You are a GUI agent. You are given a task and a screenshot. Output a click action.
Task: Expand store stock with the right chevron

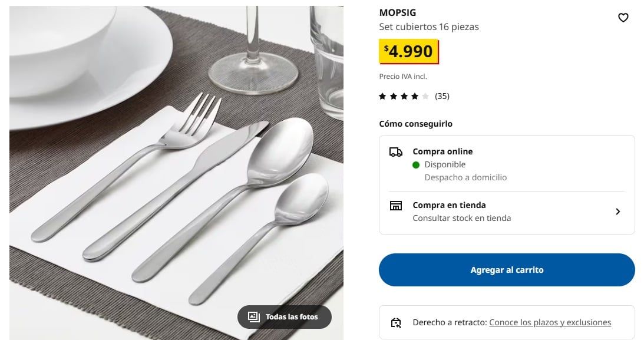618,212
